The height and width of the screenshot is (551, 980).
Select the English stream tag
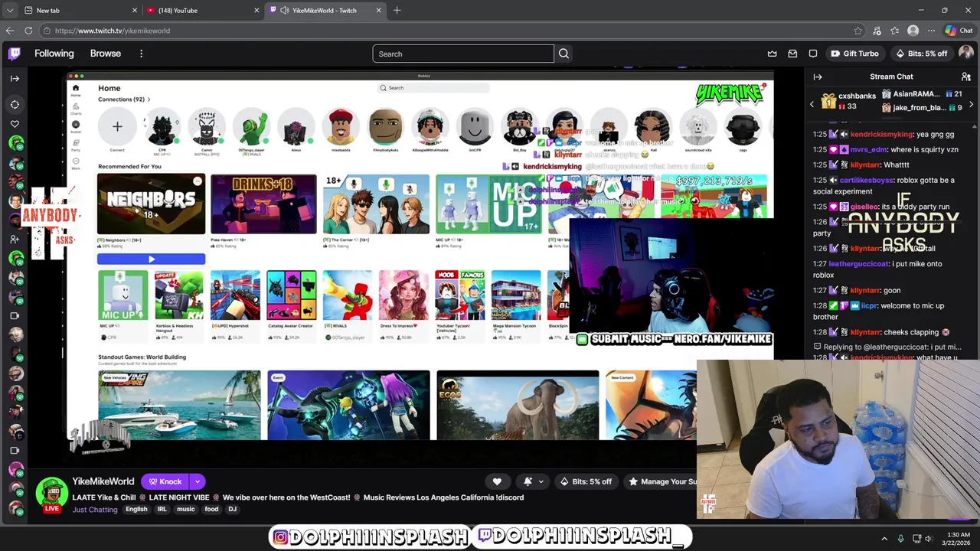coord(136,510)
